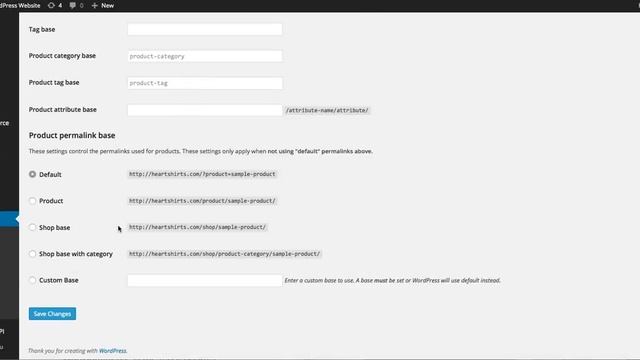
Task: Click the Default sample URL text
Action: pos(202,174)
